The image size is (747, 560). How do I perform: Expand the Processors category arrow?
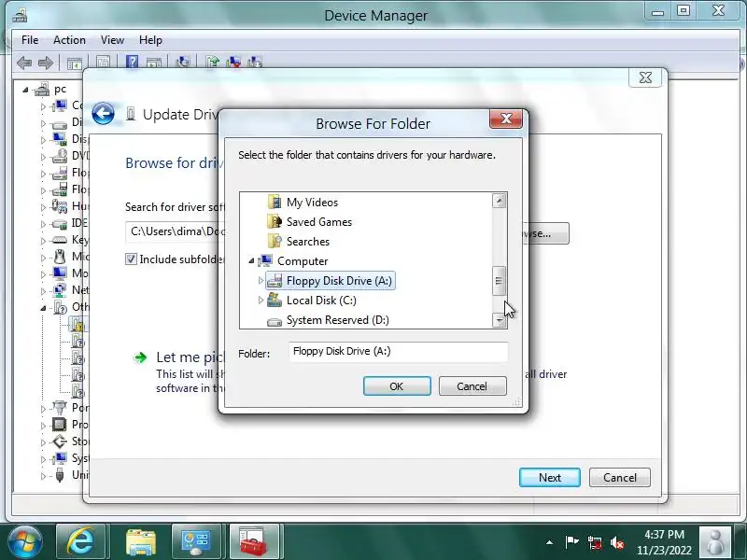tap(43, 426)
